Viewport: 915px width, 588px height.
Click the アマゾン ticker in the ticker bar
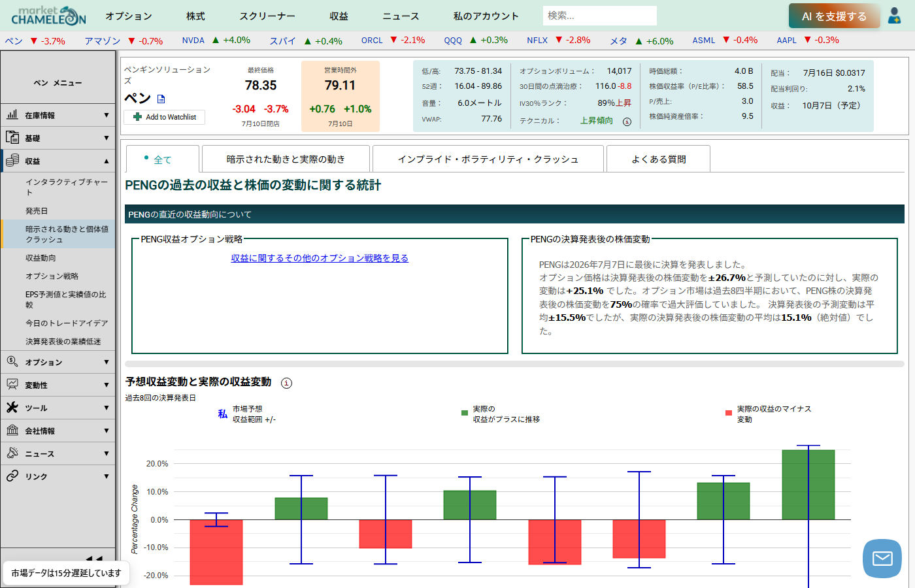(103, 41)
